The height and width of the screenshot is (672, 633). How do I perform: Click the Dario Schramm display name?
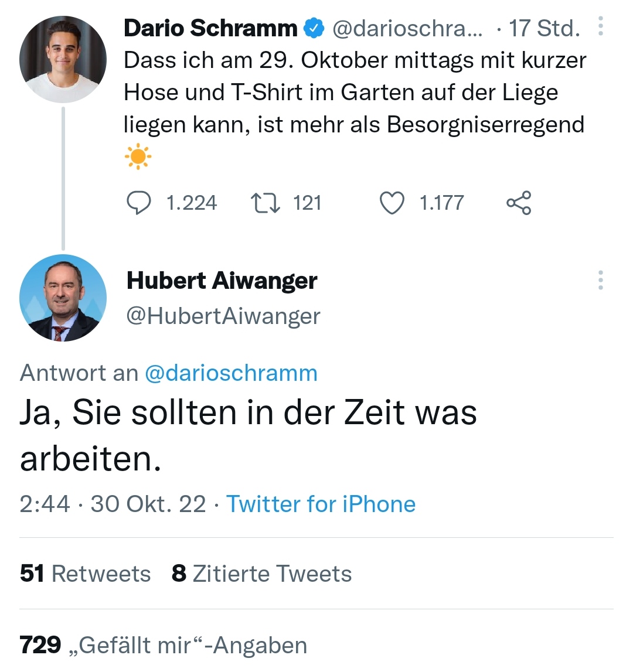point(210,28)
